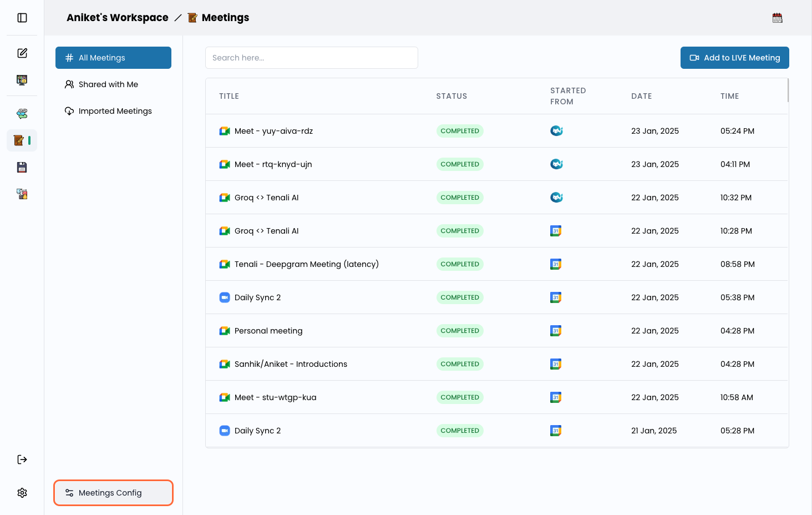The height and width of the screenshot is (515, 812).
Task: Click the logout arrow icon
Action: [22, 460]
